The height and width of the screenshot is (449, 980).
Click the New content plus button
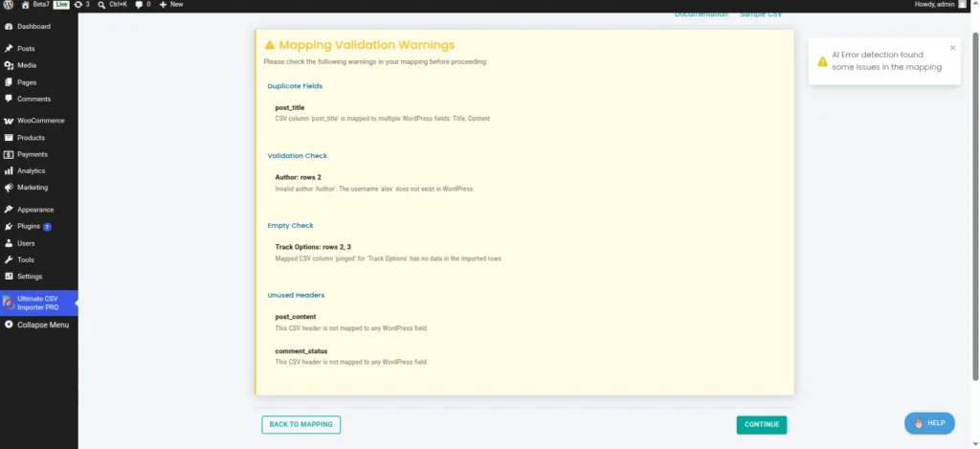point(170,5)
